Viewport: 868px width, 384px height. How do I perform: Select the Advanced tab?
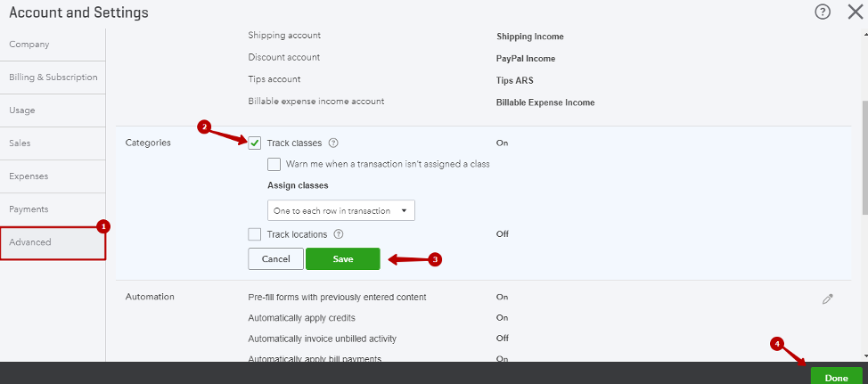click(53, 242)
